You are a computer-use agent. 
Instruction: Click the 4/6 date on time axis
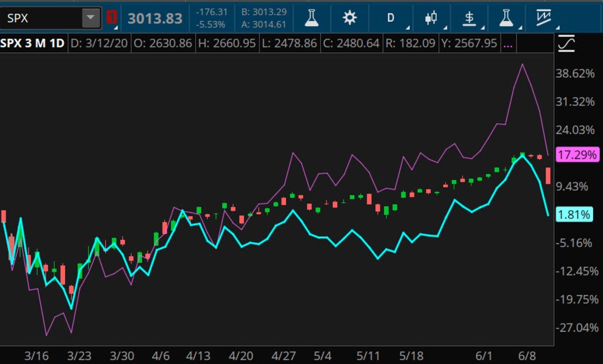[161, 356]
